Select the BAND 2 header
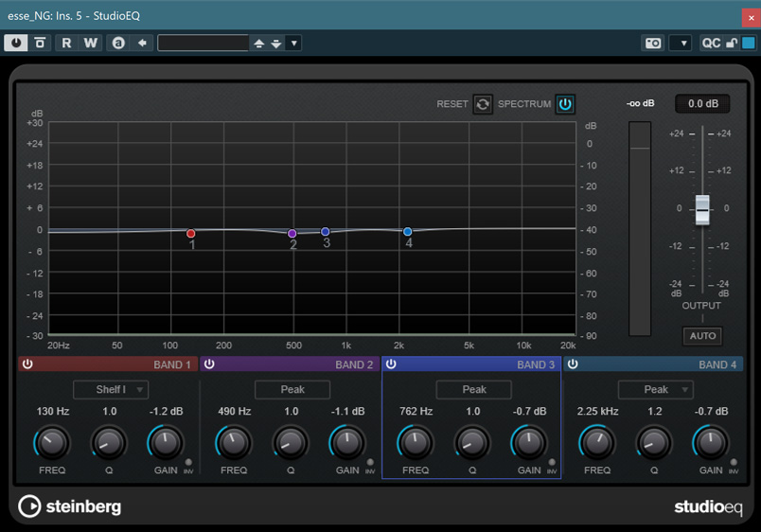Image resolution: width=761 pixels, height=532 pixels. 290,364
